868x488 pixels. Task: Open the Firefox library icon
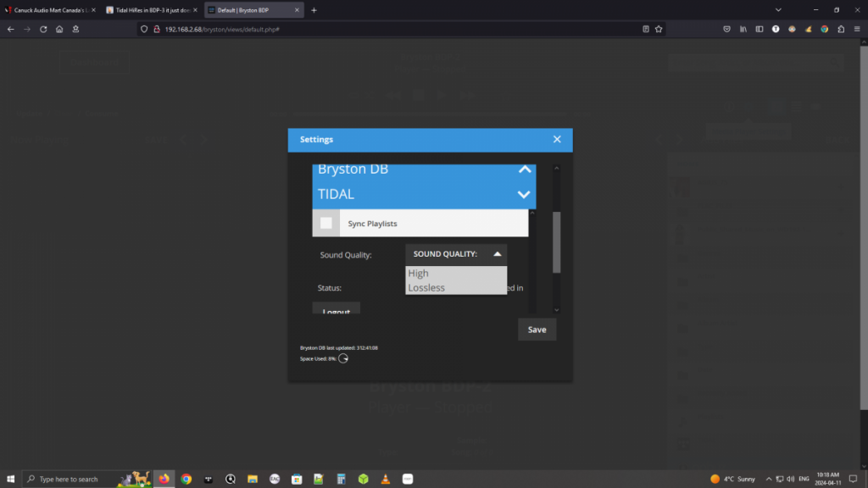[x=743, y=30]
